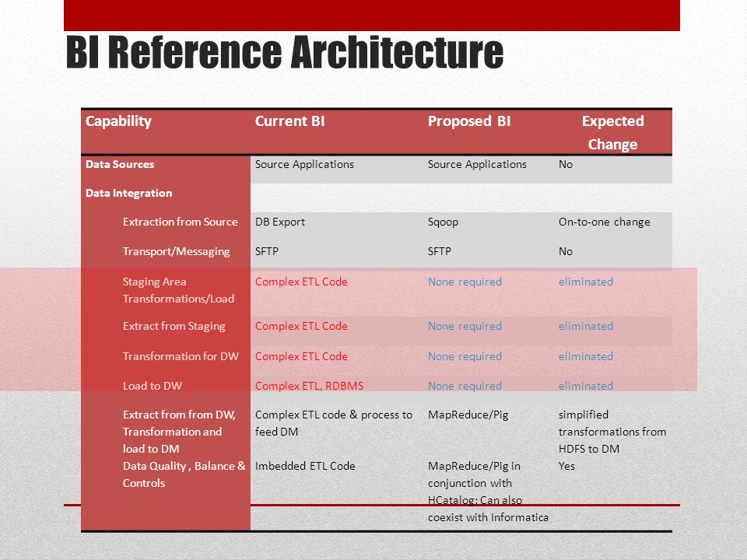This screenshot has width=747, height=560.
Task: Click 'Complex ETL Code' in Extract from Staging row
Action: 301,326
